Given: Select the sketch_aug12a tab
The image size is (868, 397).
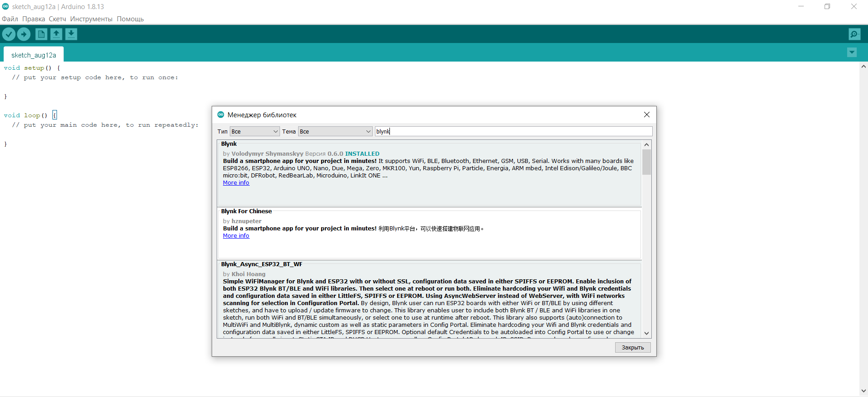Looking at the screenshot, I should [x=33, y=55].
